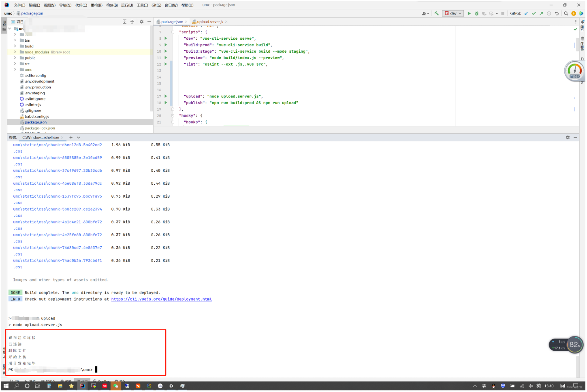Expand the src folder in project tree

point(15,64)
